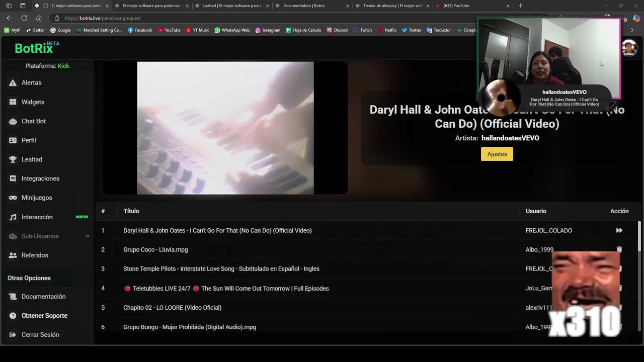Switch to Tienda de aleeplay tab
644x362 pixels.
click(392, 6)
